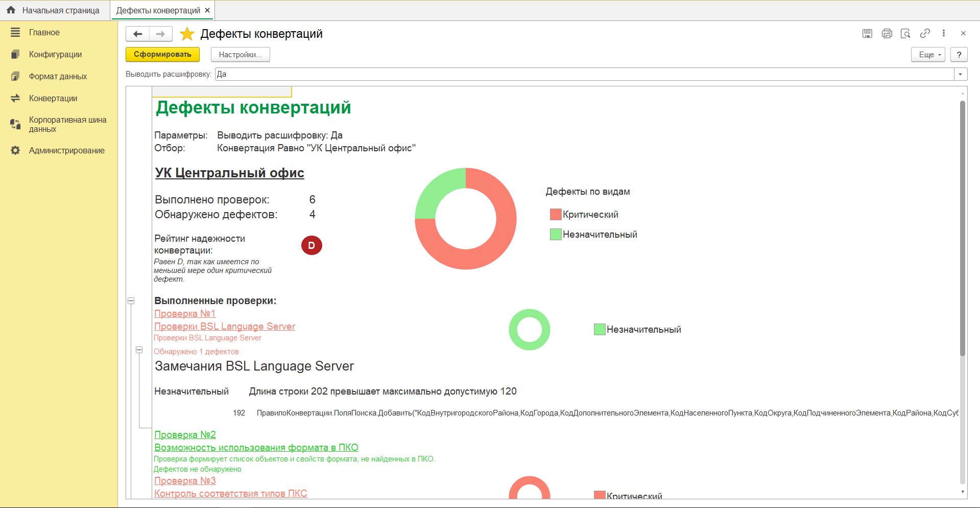Navigate back with the left arrow
The height and width of the screenshot is (508, 980).
pos(137,34)
